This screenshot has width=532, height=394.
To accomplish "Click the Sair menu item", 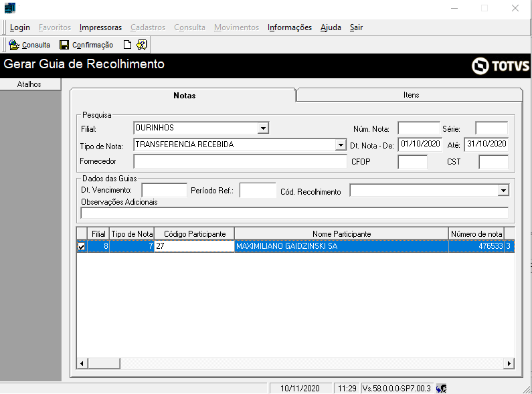I will 356,27.
